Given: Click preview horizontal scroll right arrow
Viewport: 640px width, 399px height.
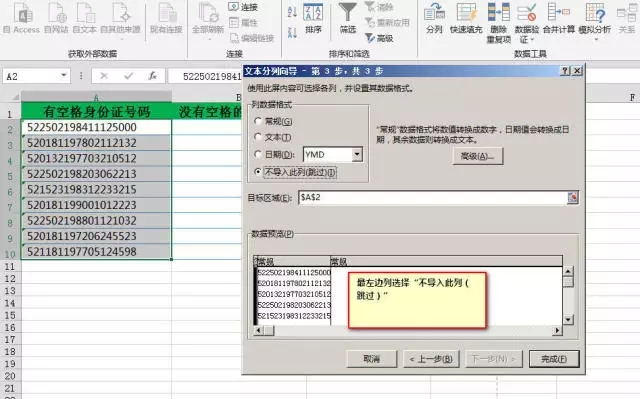Looking at the screenshot, I should [x=557, y=330].
